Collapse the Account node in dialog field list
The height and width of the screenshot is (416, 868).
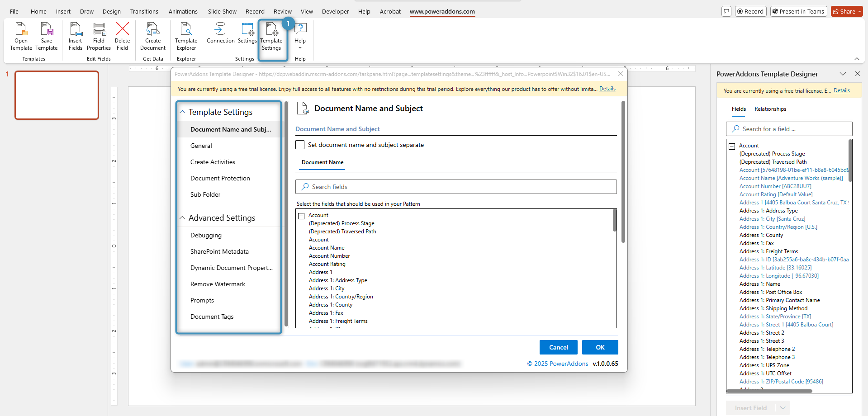301,216
